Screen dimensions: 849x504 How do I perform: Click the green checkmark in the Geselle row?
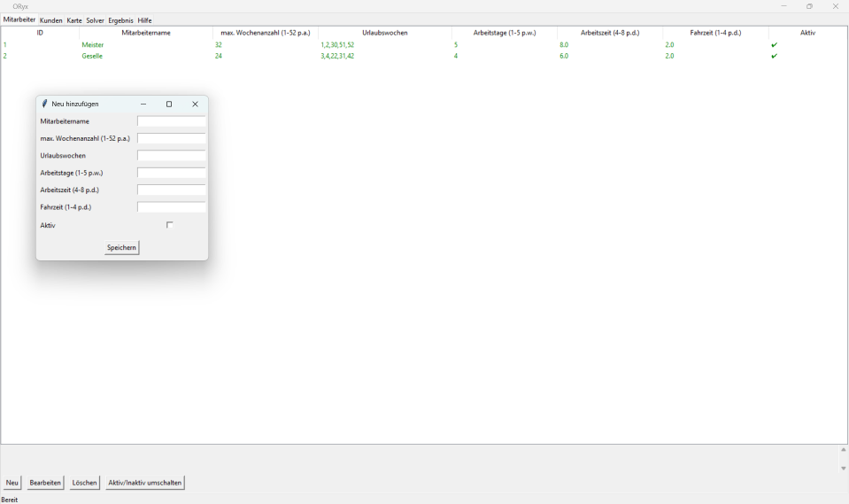[x=774, y=56]
